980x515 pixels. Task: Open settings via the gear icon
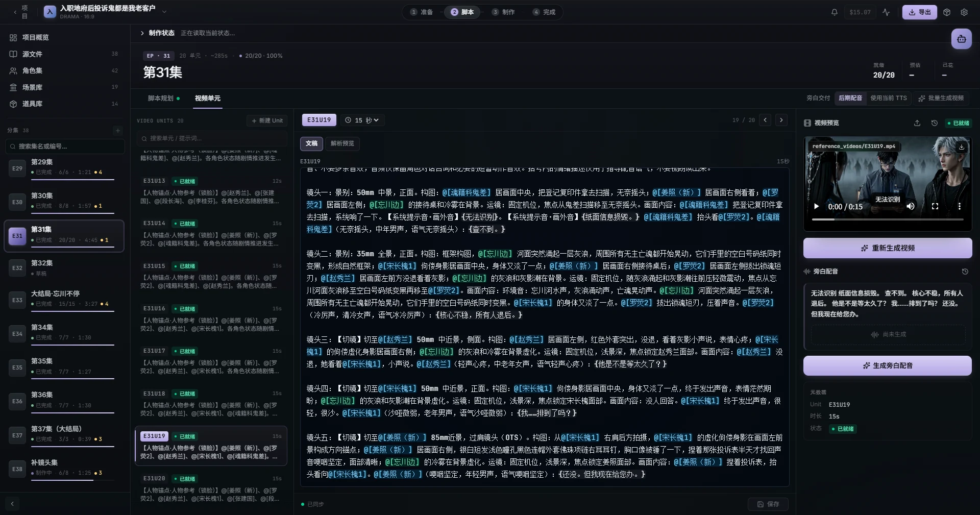pos(964,12)
